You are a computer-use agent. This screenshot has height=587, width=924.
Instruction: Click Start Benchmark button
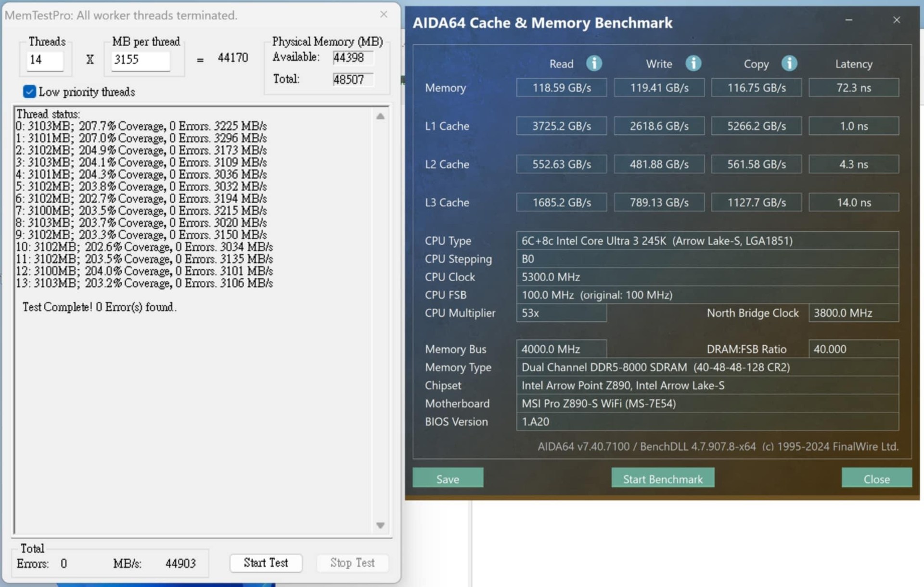coord(663,478)
